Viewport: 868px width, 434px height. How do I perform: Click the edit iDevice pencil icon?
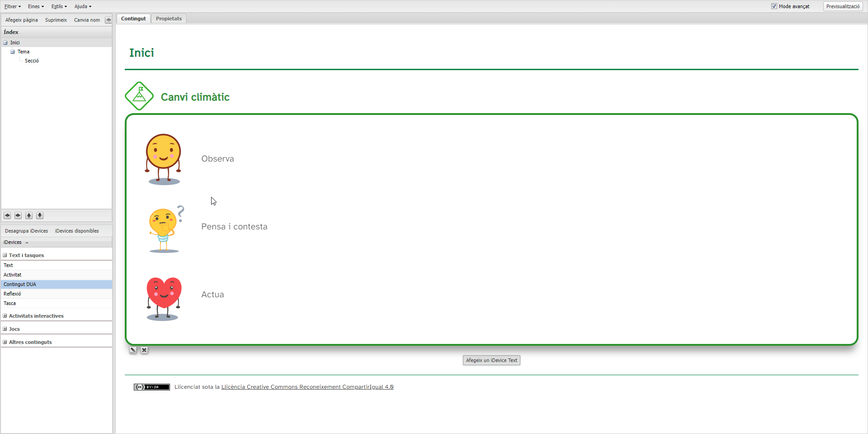[133, 350]
